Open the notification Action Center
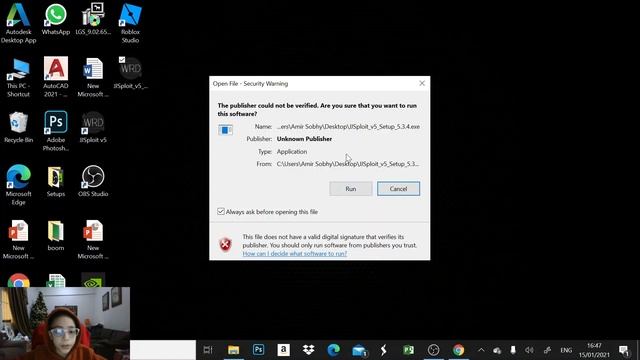The height and width of the screenshot is (360, 640). (x=624, y=350)
